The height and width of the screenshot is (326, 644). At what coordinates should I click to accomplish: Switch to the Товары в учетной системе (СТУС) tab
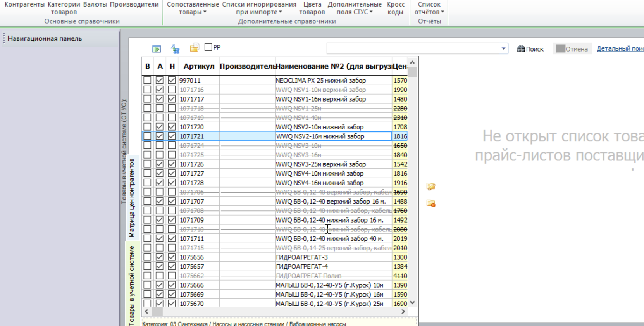coord(124,151)
